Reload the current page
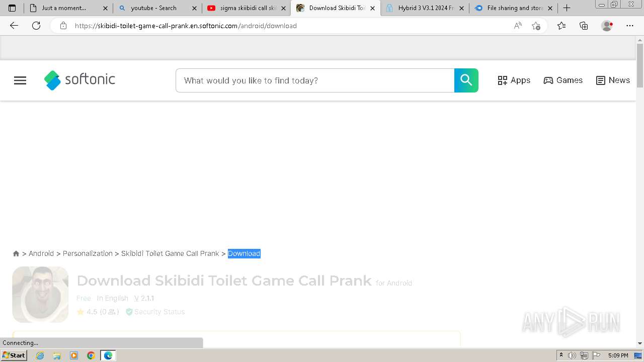644x362 pixels. point(36,26)
